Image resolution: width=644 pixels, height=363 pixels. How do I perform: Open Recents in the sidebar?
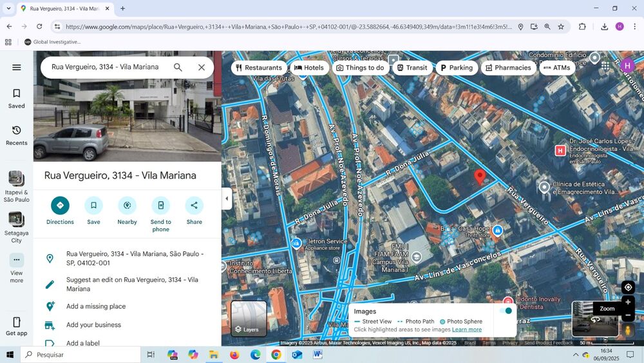pyautogui.click(x=17, y=135)
